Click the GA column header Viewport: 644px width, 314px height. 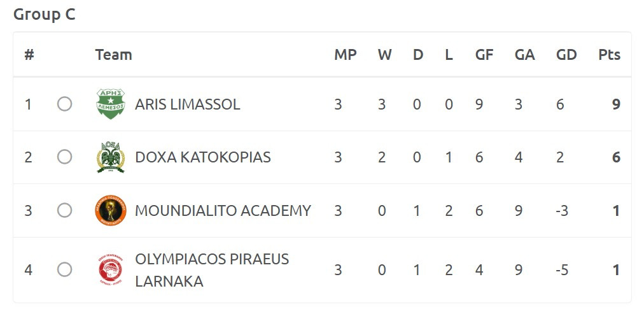click(x=524, y=55)
